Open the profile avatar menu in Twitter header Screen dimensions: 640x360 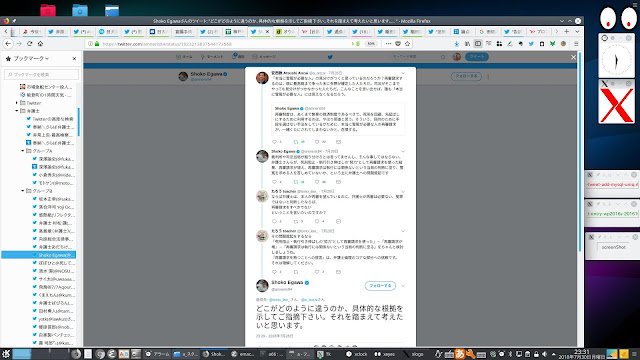(457, 57)
